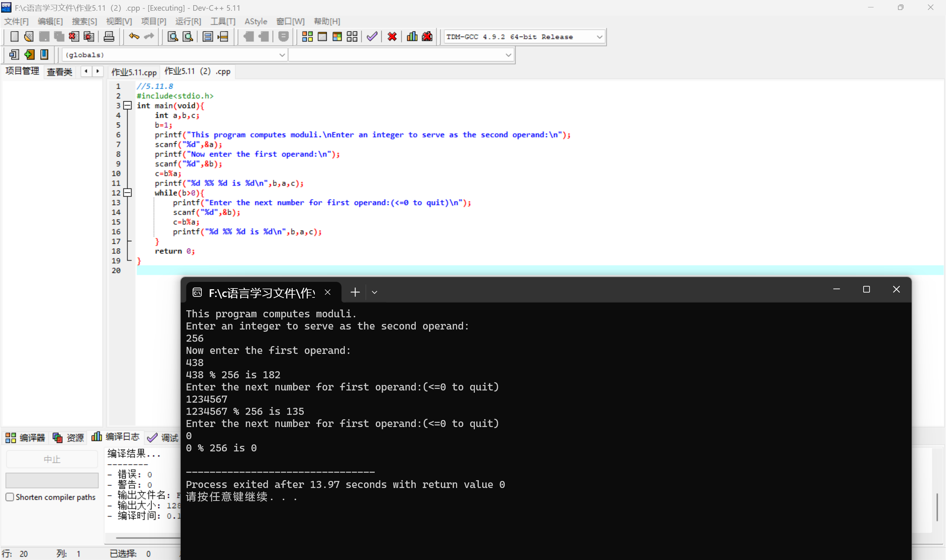Click the New file toolbar icon
Screen dimensions: 946x560
click(14, 37)
